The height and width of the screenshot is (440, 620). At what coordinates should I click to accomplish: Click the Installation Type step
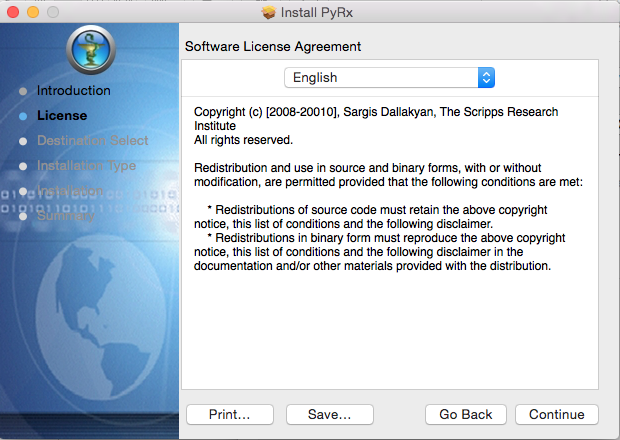coord(86,166)
